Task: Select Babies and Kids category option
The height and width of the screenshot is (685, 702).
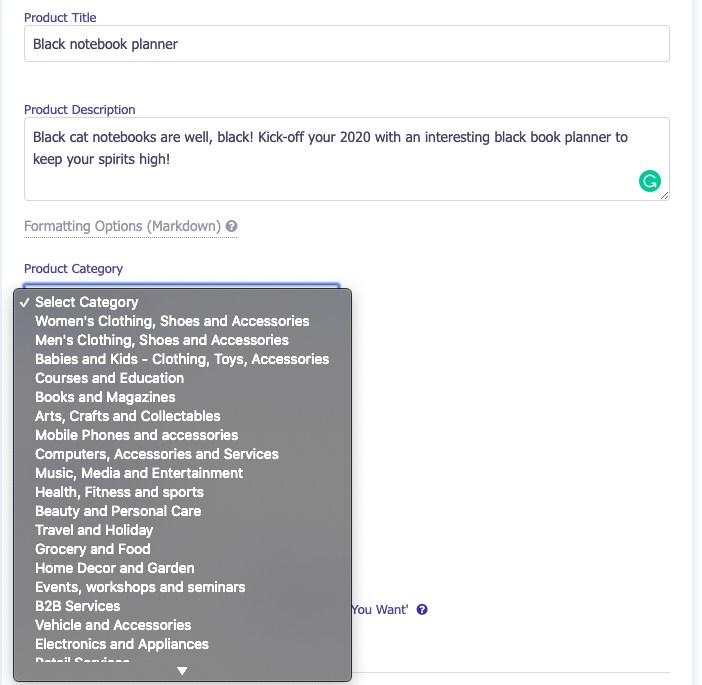Action: [182, 359]
